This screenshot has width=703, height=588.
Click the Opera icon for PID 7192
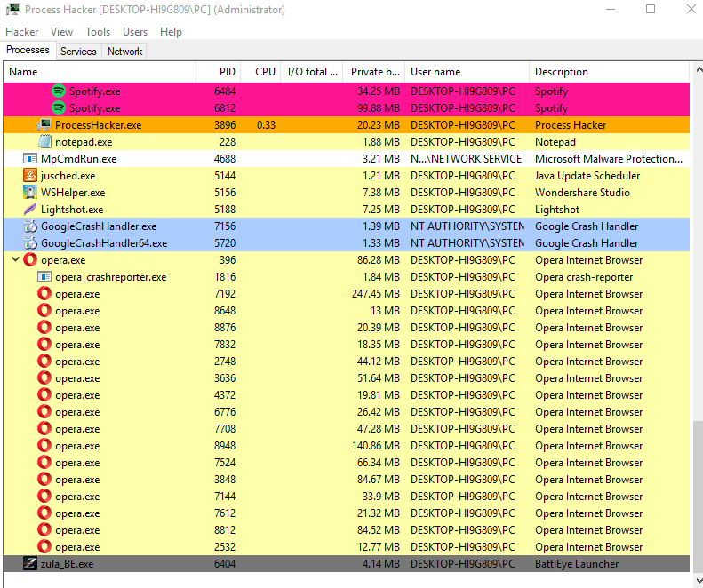(x=44, y=293)
